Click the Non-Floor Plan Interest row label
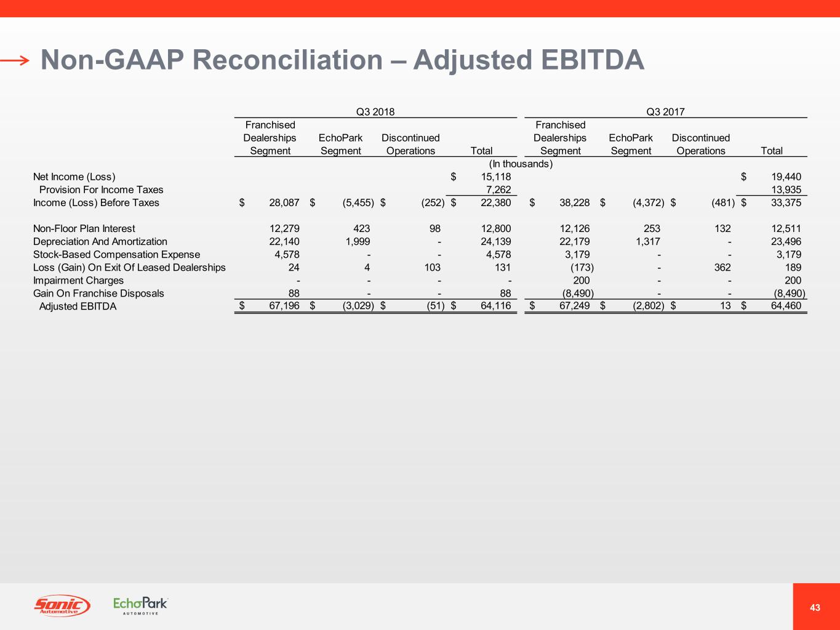 click(84, 229)
